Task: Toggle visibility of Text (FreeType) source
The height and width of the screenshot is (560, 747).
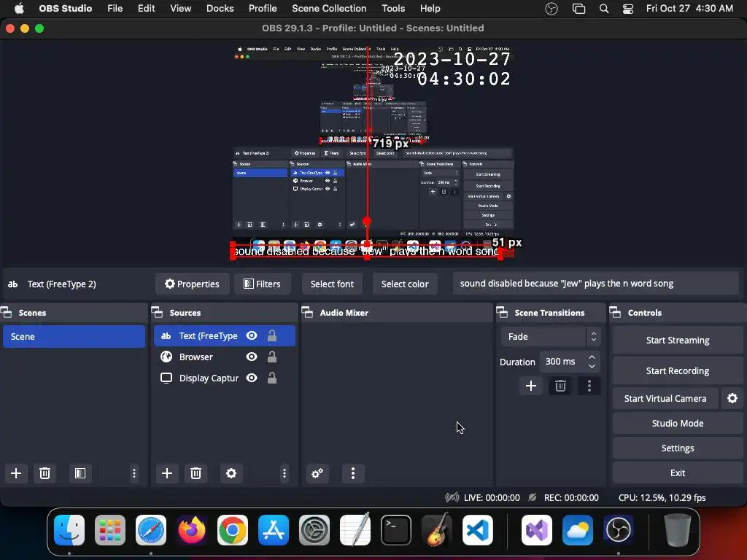Action: coord(252,335)
